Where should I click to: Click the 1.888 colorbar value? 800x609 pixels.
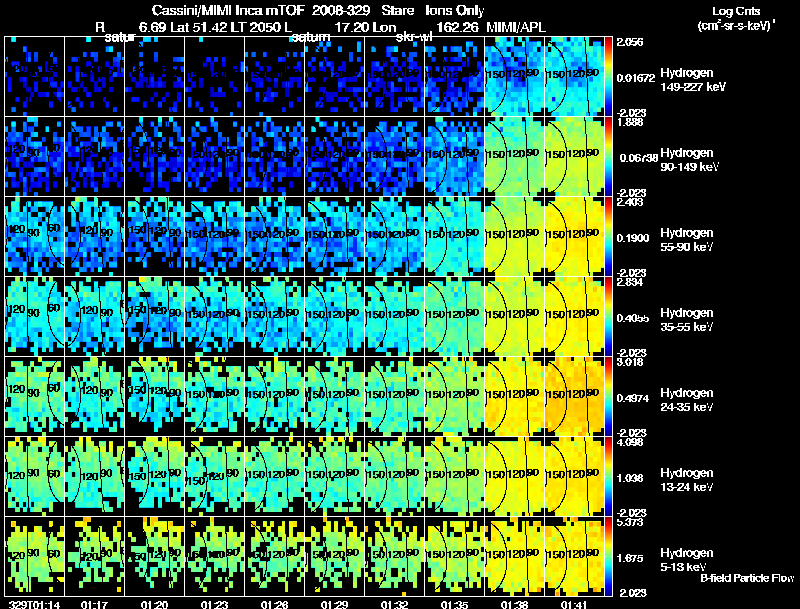(x=630, y=122)
